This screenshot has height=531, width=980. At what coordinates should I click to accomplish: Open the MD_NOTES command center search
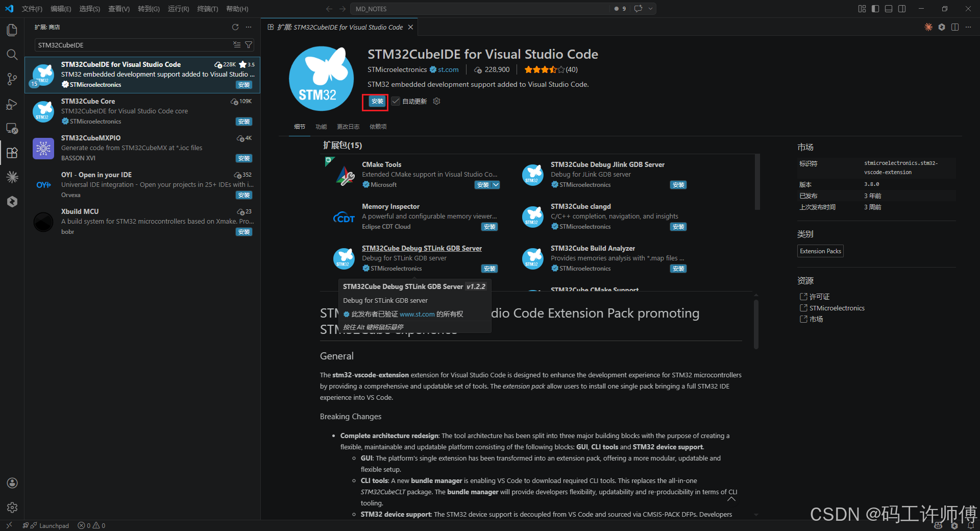click(480, 9)
